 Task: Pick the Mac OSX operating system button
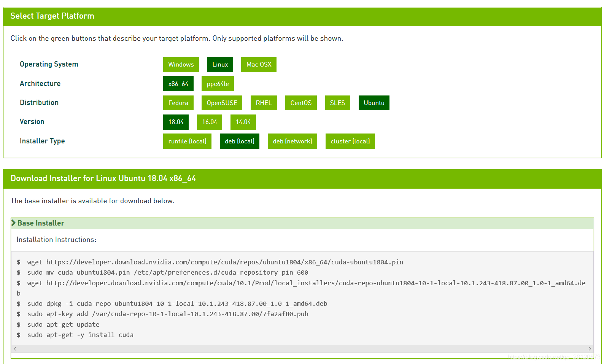coord(259,65)
